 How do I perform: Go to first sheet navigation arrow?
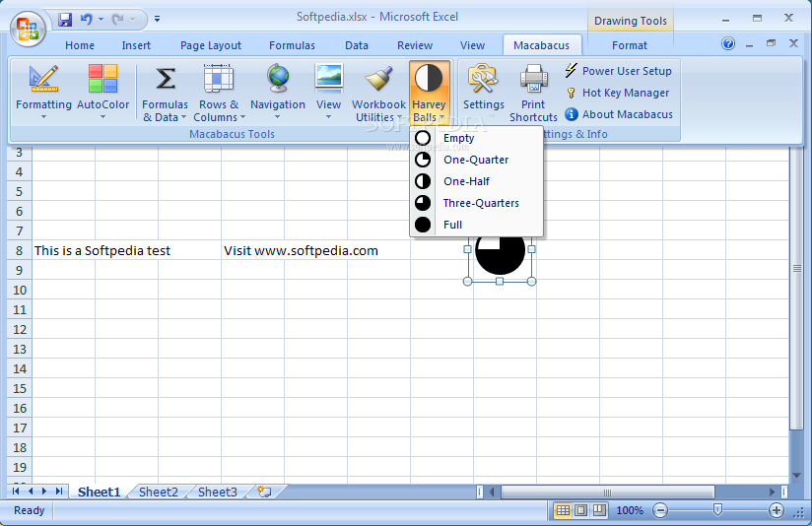click(x=16, y=491)
